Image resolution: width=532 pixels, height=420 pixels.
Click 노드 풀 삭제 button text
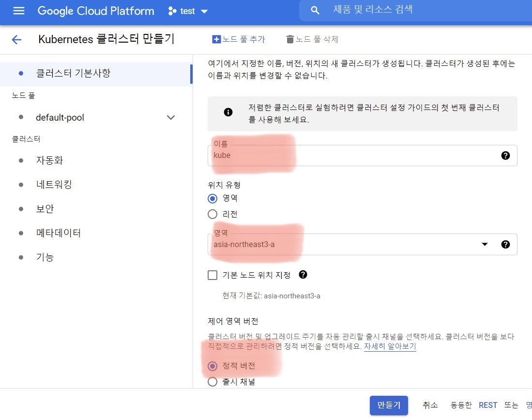point(317,39)
